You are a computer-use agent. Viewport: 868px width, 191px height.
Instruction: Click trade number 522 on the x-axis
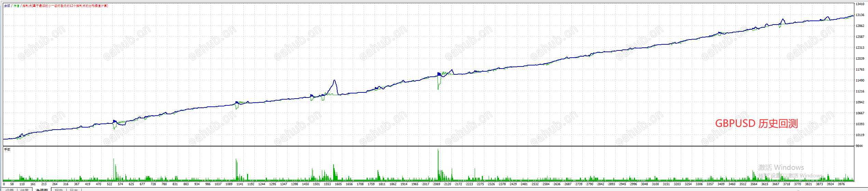[109, 184]
